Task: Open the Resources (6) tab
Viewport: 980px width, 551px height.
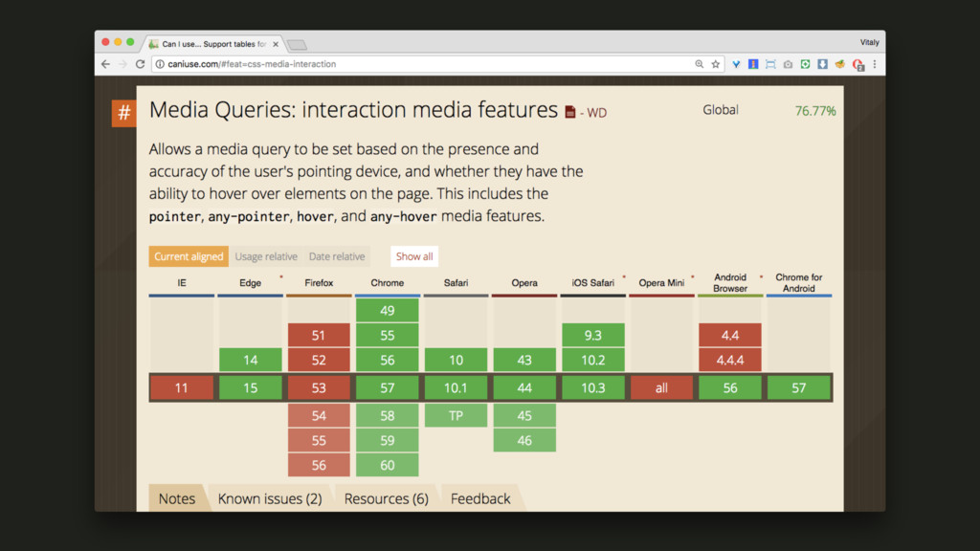Action: pos(387,498)
